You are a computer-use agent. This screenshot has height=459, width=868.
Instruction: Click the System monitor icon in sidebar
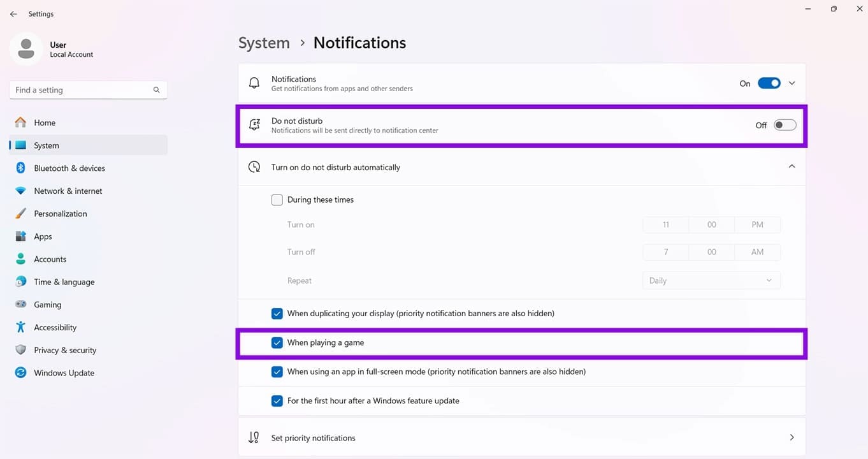coord(21,145)
